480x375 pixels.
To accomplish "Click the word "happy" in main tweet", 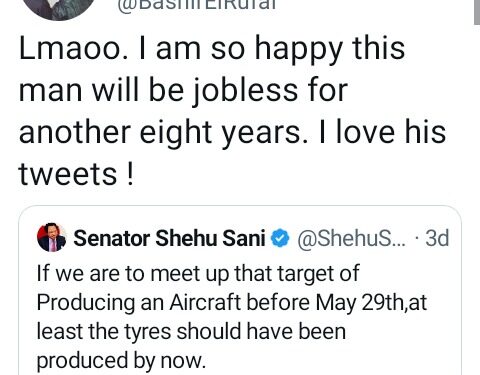I will point(299,51).
